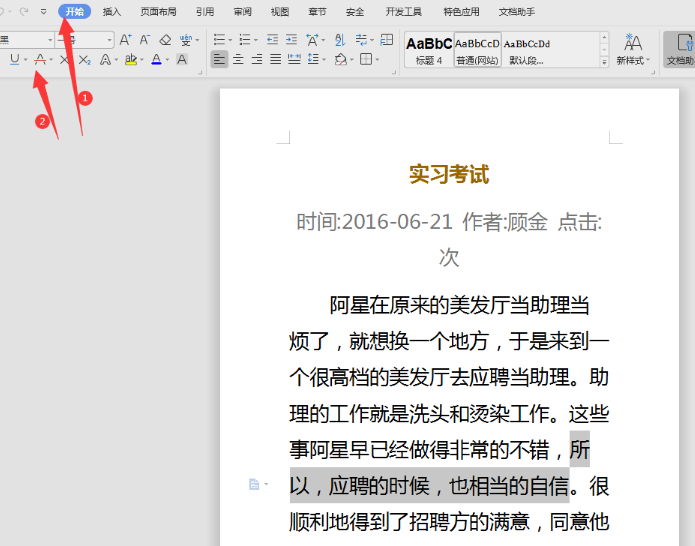
Task: Expand the strikethrough options arrow
Action: [x=51, y=59]
